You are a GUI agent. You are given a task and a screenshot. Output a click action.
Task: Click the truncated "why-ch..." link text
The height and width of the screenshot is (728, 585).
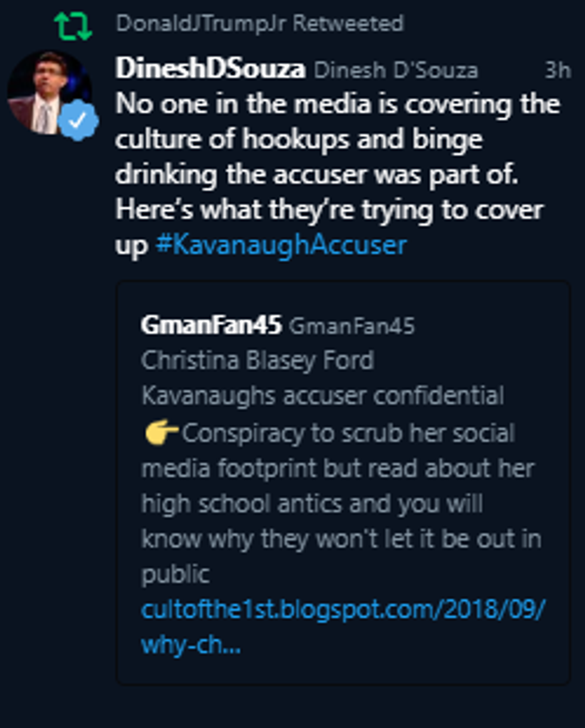pos(191,644)
